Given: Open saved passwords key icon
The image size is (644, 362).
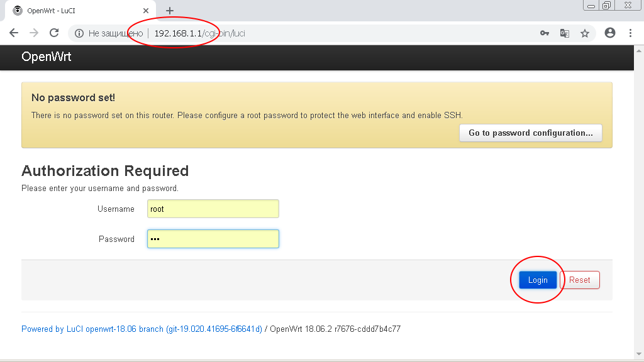Looking at the screenshot, I should [x=545, y=33].
